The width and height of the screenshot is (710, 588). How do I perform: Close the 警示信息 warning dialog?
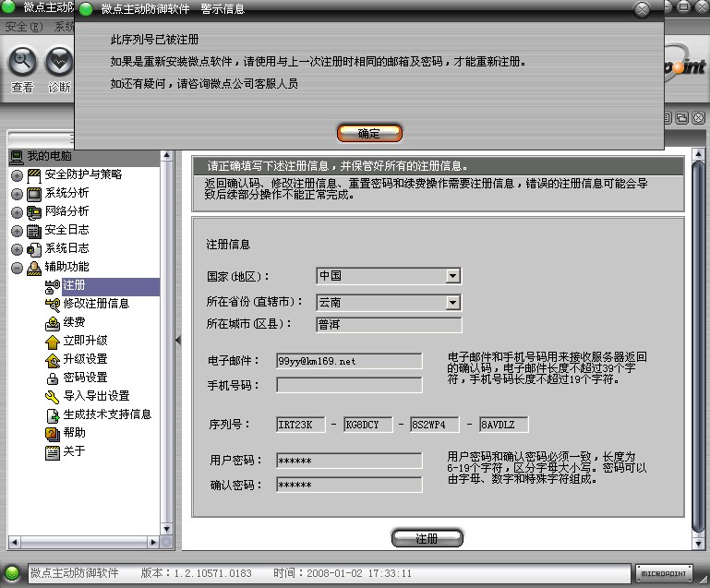[x=642, y=9]
